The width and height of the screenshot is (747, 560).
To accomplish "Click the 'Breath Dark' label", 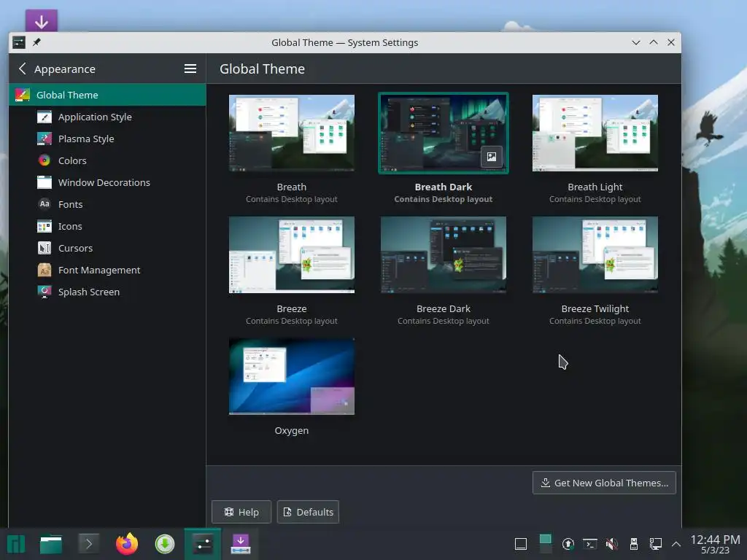I will pos(443,187).
